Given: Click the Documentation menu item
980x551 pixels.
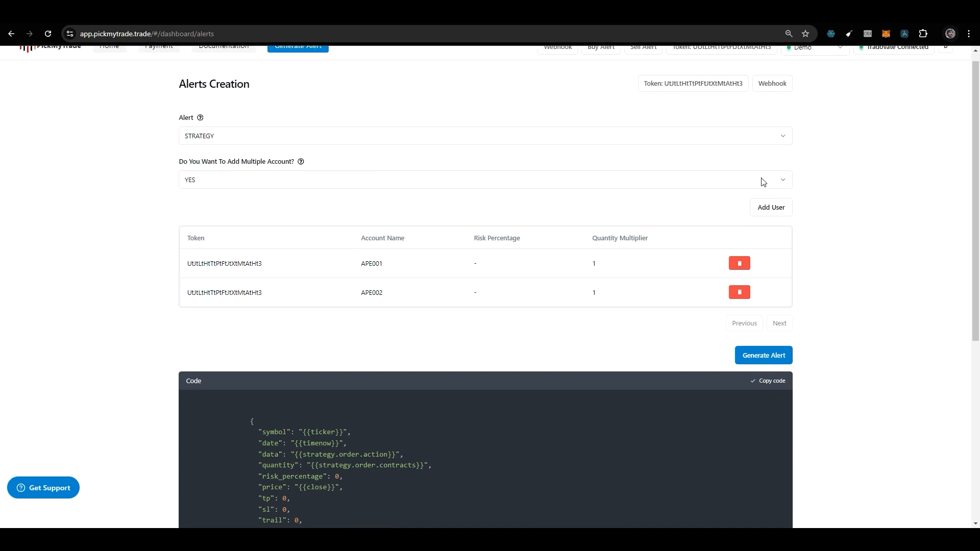Looking at the screenshot, I should [223, 45].
